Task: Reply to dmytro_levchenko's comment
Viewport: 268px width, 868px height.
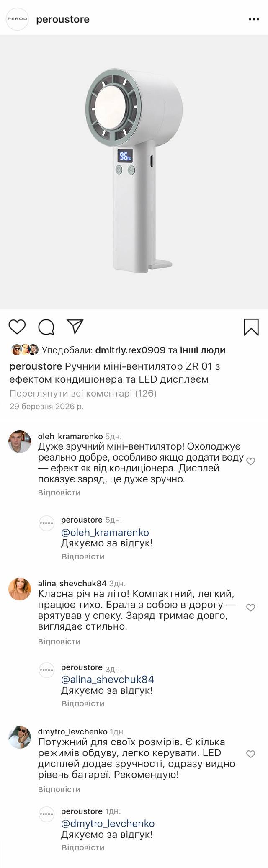Action: tap(59, 789)
